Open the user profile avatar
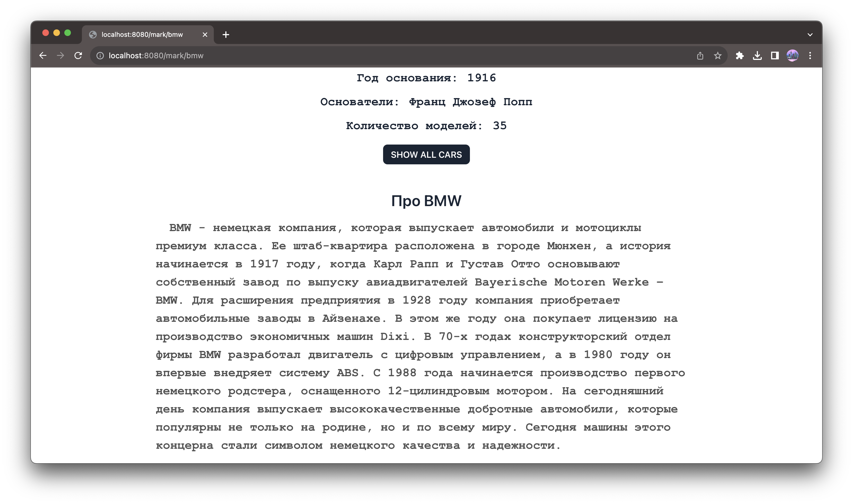 tap(792, 56)
